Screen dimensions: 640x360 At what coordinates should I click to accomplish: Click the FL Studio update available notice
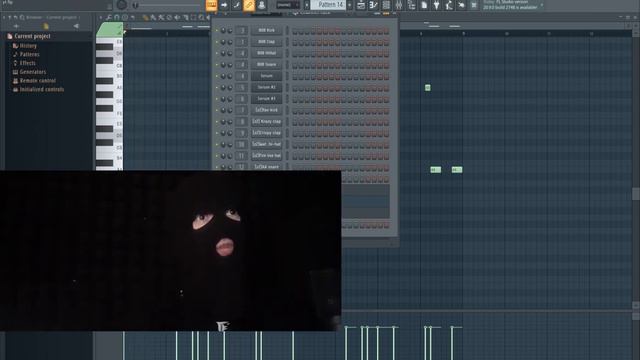tap(510, 5)
